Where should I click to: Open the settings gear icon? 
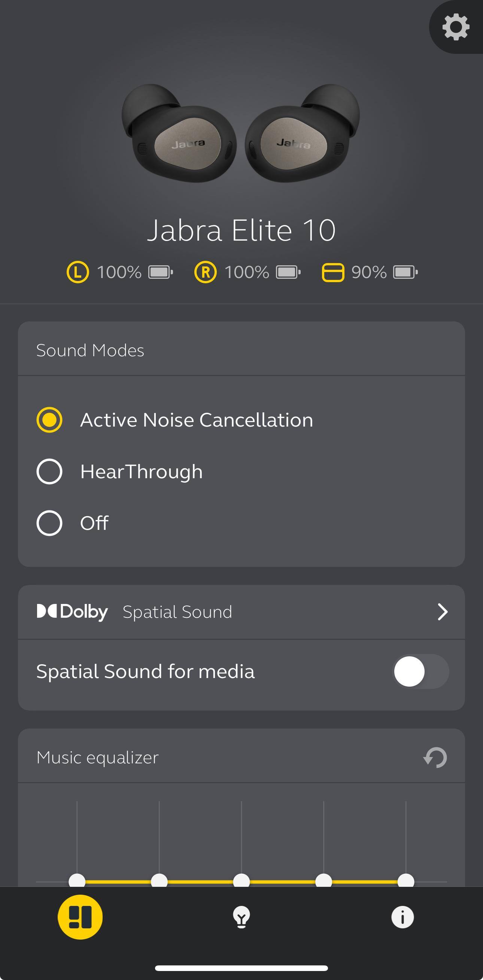click(455, 27)
